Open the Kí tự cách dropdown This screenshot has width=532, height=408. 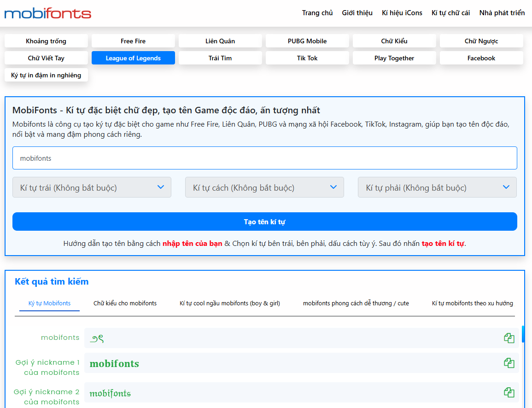tap(264, 187)
